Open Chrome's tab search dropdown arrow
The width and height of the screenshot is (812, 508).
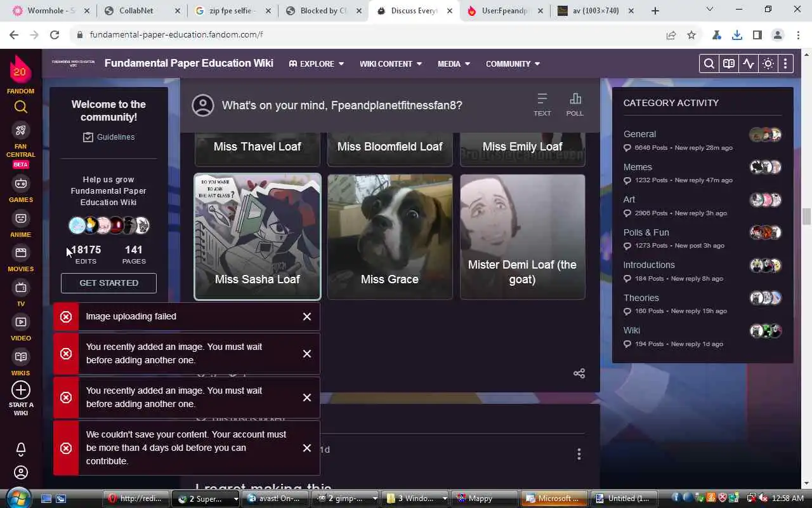pos(709,10)
